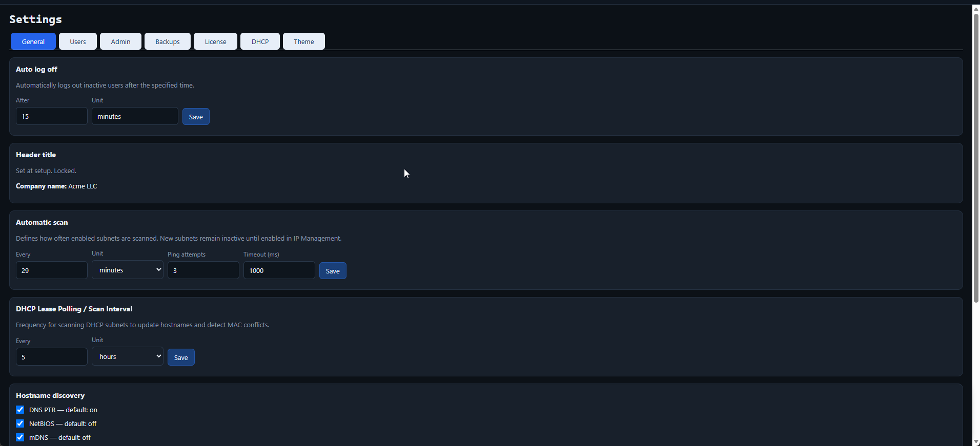This screenshot has width=980, height=446.
Task: Switch to the Theme tab
Action: click(x=304, y=41)
